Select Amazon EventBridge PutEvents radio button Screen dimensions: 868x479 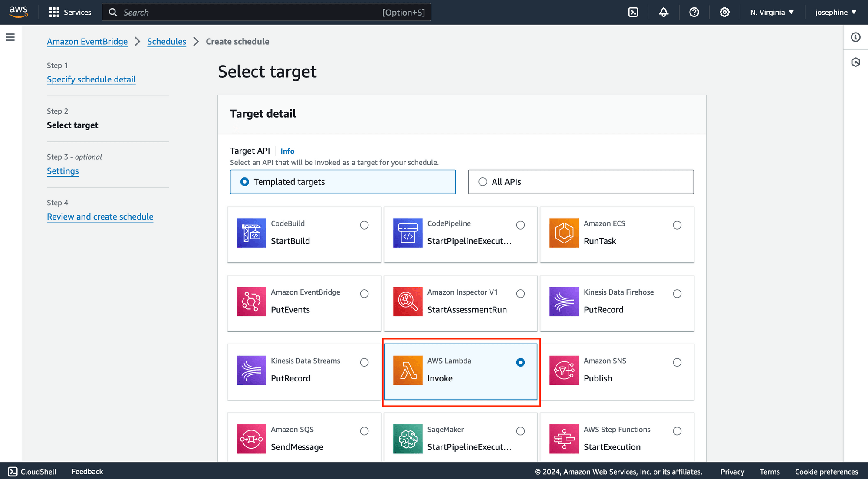364,294
